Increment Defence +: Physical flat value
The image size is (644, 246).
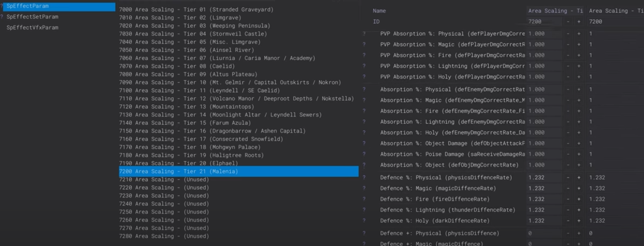coord(579,233)
